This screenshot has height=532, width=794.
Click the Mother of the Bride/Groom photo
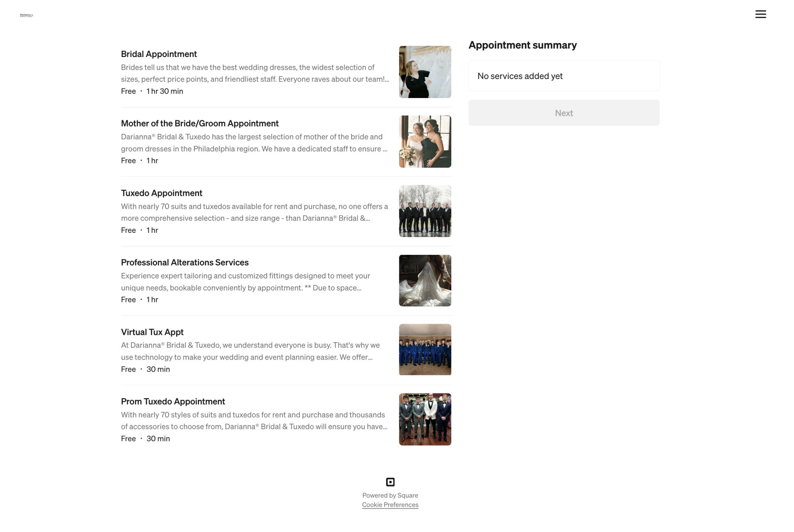425,141
